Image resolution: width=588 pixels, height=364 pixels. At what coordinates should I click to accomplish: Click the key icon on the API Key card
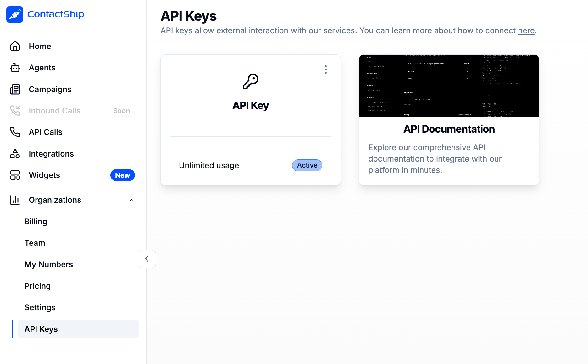click(x=250, y=81)
